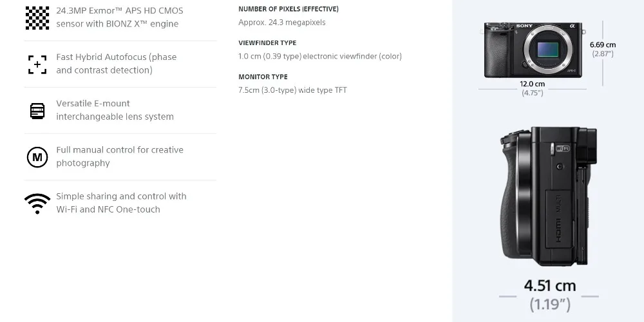
Task: Click the Full manual control feature text
Action: pos(120,156)
